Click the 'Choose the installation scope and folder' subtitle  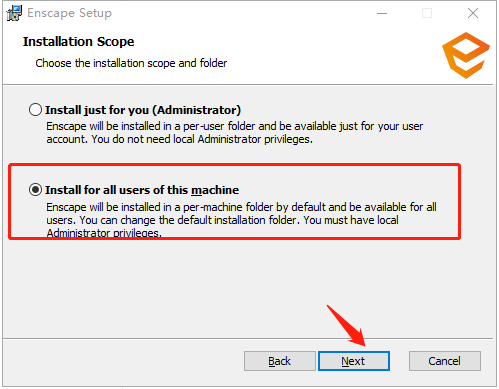(x=131, y=63)
